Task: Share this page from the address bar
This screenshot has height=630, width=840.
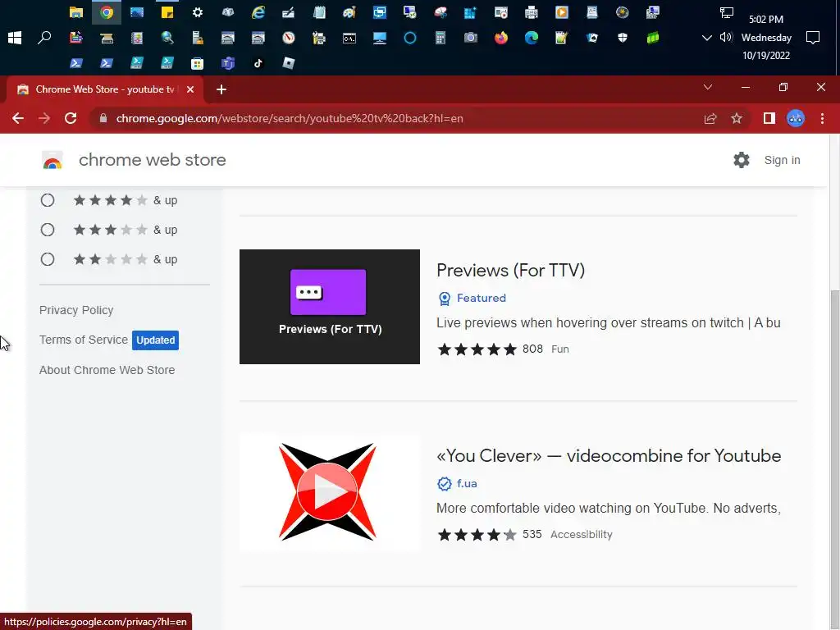Action: point(710,118)
